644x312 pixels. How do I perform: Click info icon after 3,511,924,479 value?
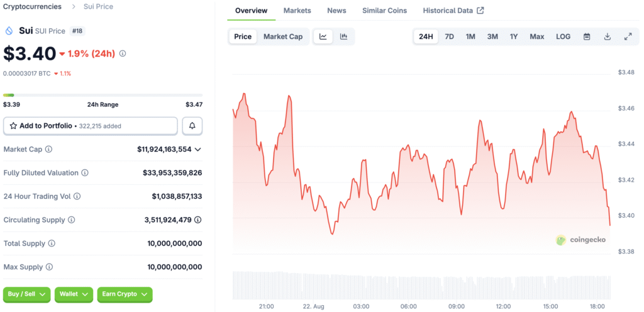pos(198,220)
